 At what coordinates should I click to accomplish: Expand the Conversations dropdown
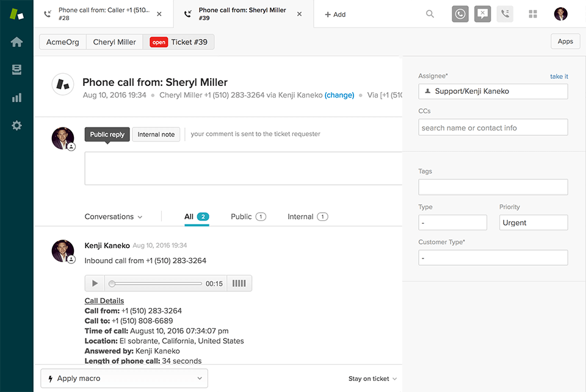[x=114, y=217]
